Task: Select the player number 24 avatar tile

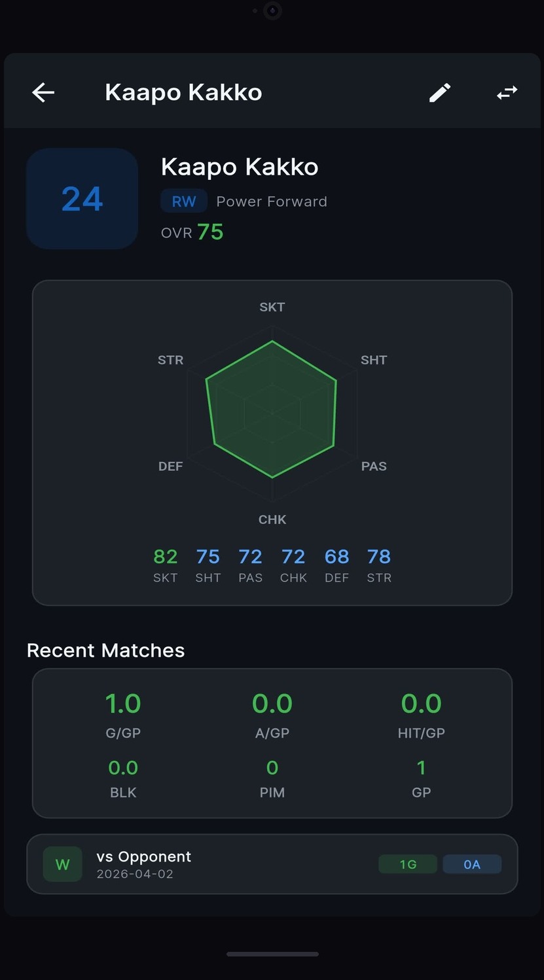Action: tap(82, 198)
